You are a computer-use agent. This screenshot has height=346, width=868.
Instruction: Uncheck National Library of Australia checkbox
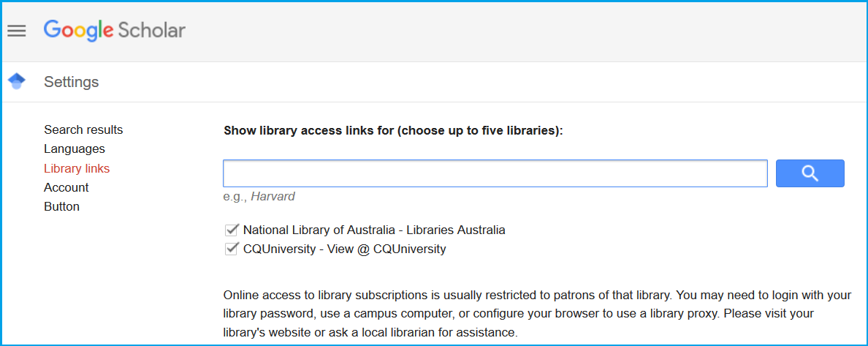[232, 230]
